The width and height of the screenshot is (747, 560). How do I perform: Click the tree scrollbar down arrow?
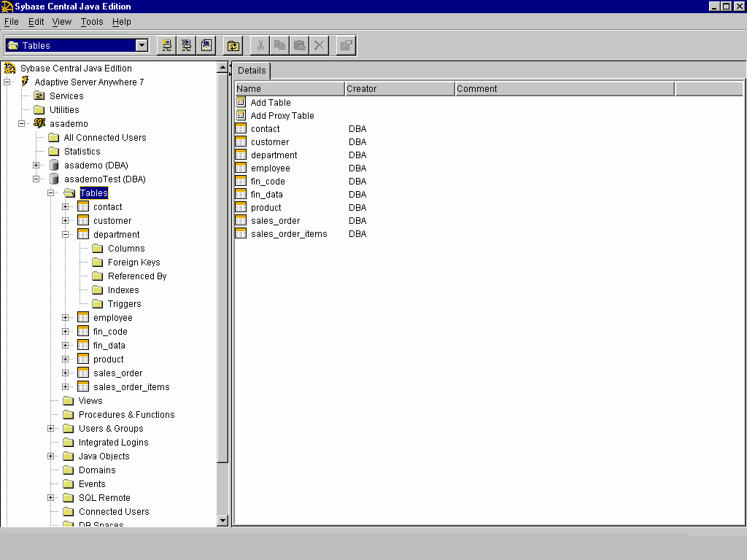223,521
